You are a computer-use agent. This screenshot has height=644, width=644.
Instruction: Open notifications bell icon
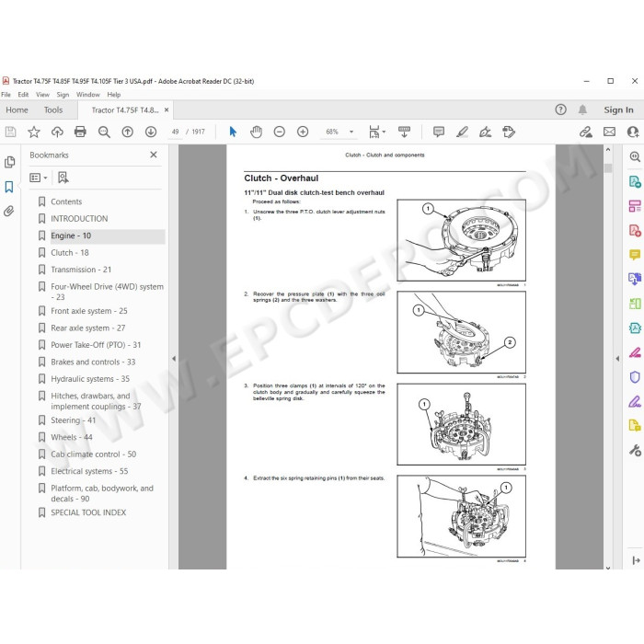(582, 109)
